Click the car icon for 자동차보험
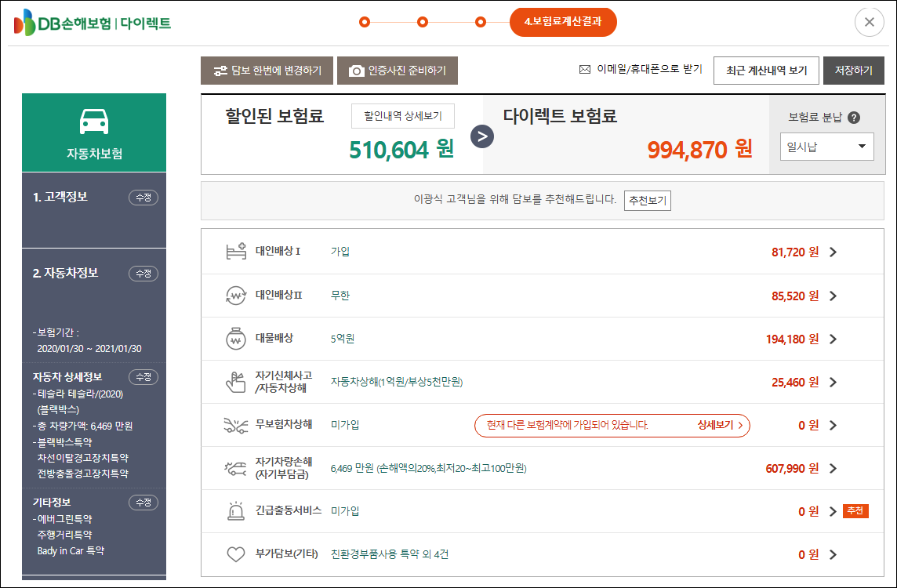This screenshot has height=588, width=897. 94,122
